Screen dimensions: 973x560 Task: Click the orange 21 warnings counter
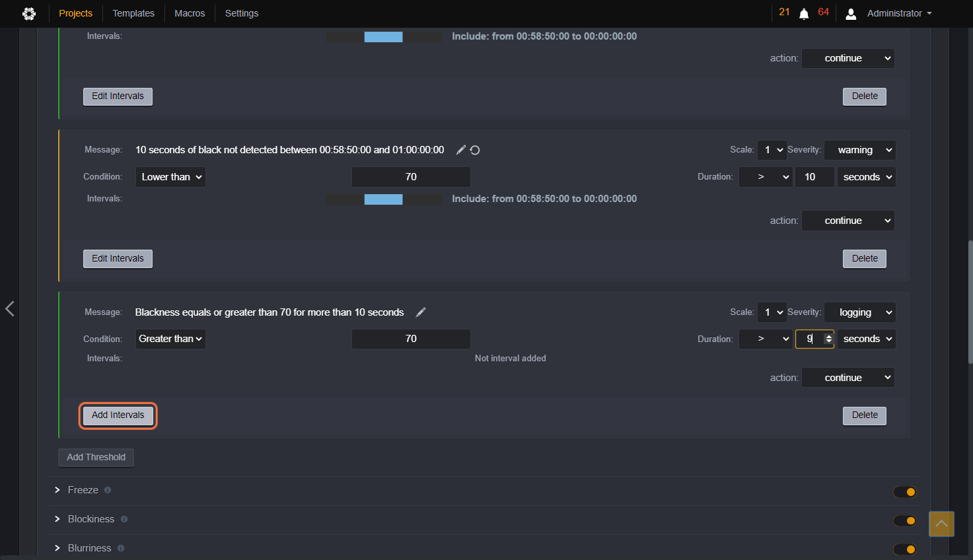784,13
